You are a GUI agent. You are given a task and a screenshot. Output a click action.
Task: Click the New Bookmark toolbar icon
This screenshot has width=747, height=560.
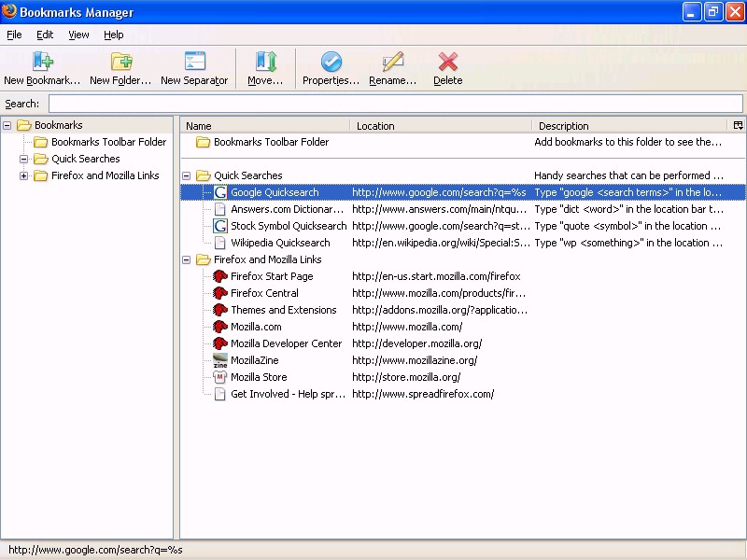(42, 62)
